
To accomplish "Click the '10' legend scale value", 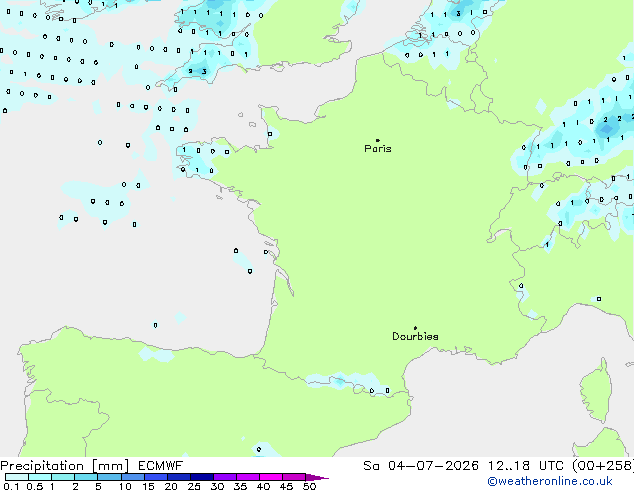I will pyautogui.click(x=125, y=486).
